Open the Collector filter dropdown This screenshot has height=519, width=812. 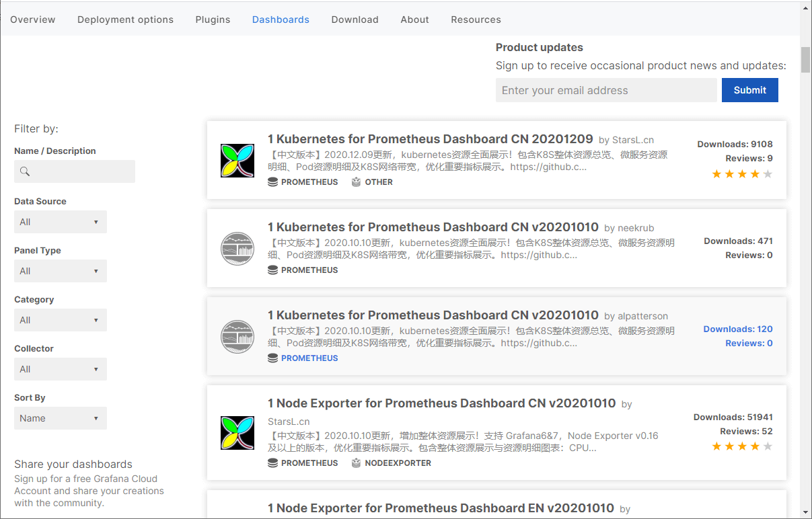(61, 369)
